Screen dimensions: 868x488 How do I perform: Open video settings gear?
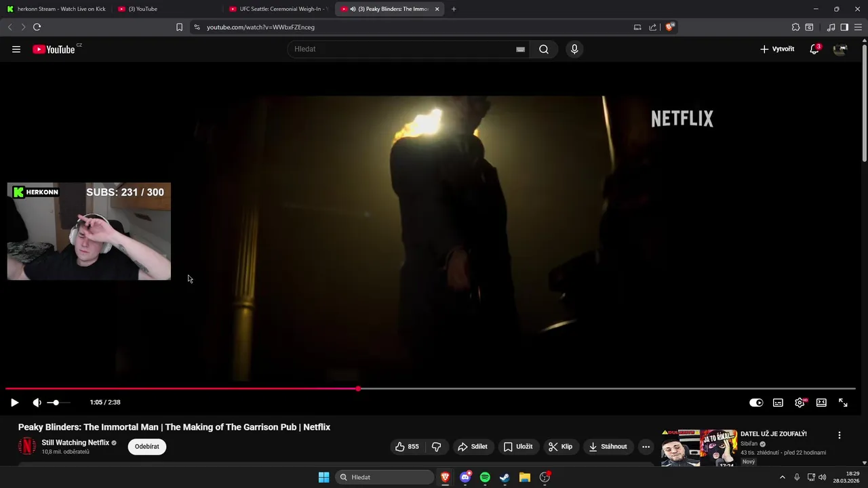coord(800,403)
